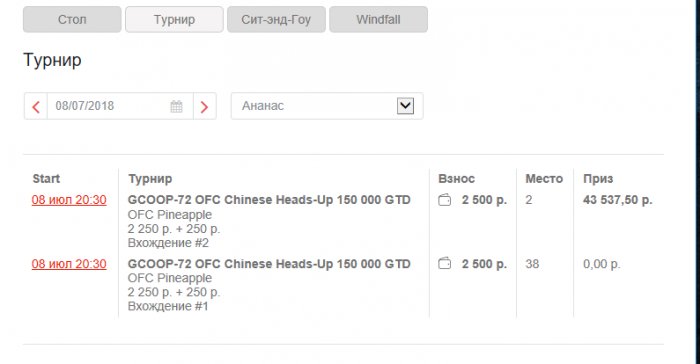The width and height of the screenshot is (700, 364).
Task: Switch to the Windfall tab
Action: click(x=379, y=19)
